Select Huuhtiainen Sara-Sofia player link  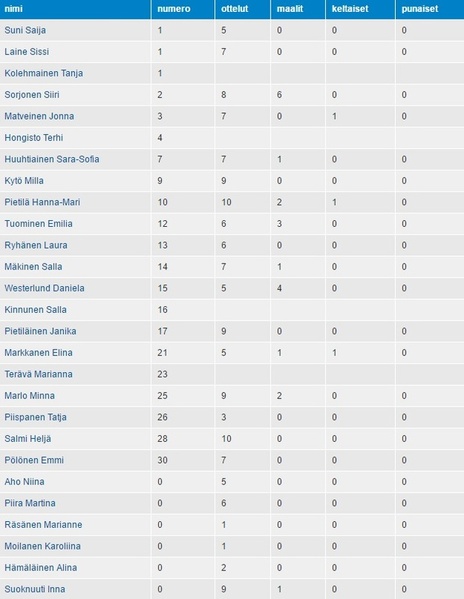coord(52,159)
